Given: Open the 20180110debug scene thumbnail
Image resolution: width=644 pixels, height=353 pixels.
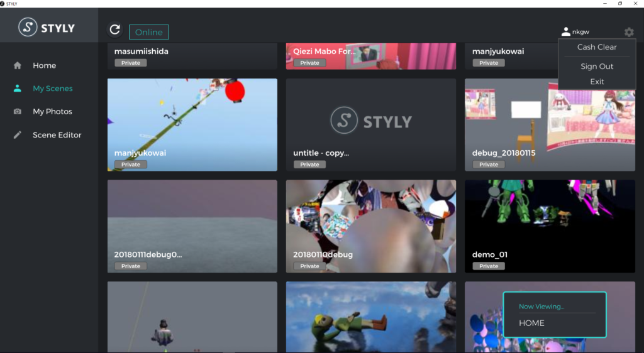Looking at the screenshot, I should pos(371,226).
